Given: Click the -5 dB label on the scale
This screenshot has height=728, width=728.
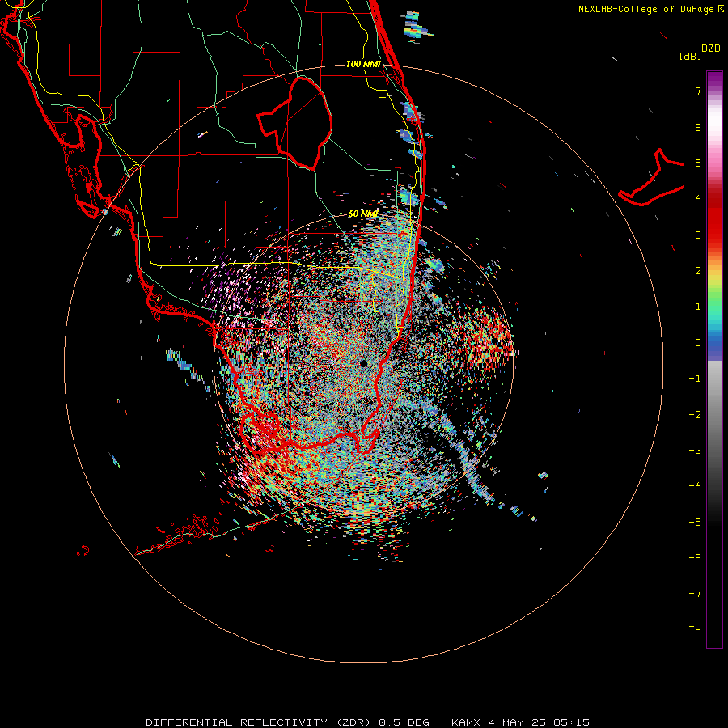Looking at the screenshot, I should pyautogui.click(x=695, y=522).
